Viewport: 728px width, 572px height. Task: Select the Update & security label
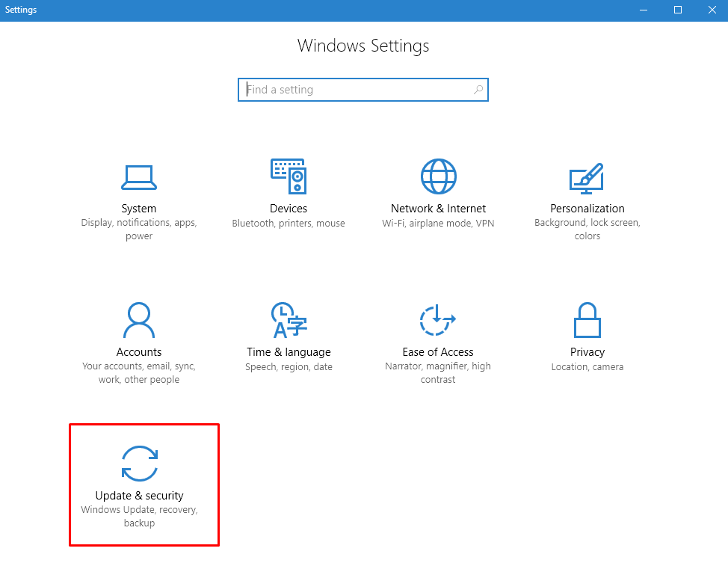139,496
